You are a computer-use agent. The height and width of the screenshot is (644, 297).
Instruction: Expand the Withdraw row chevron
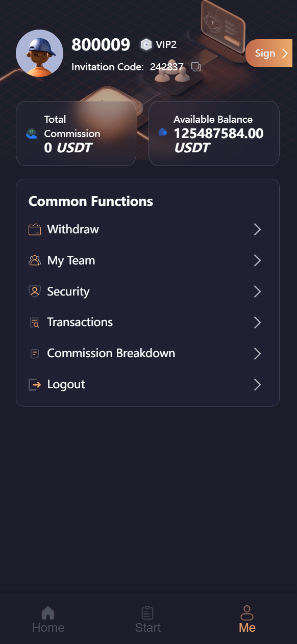(x=258, y=230)
